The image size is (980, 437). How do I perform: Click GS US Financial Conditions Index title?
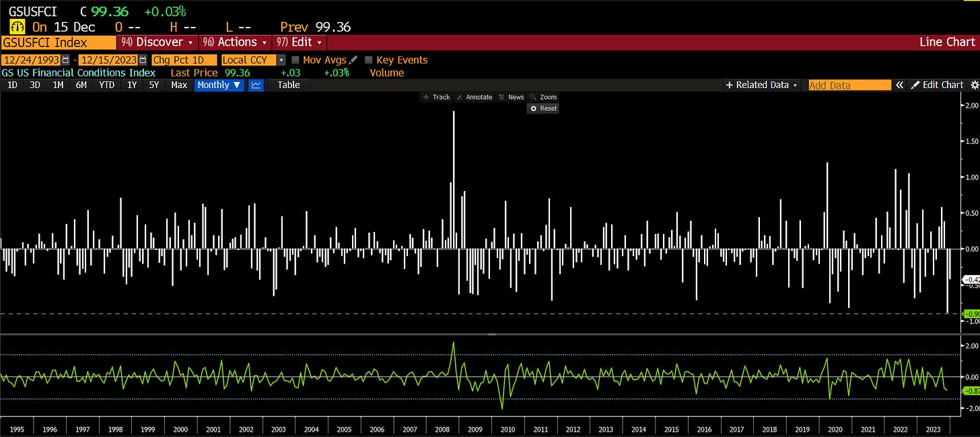tap(78, 73)
